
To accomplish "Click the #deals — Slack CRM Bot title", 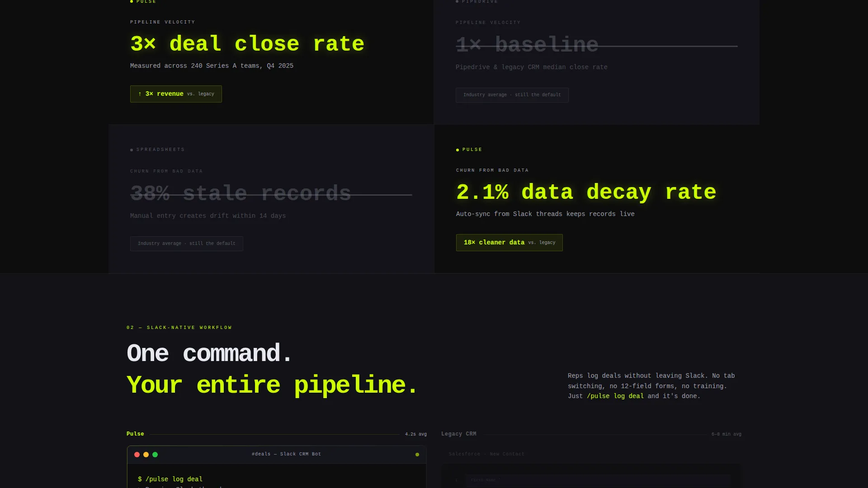I will tap(286, 454).
